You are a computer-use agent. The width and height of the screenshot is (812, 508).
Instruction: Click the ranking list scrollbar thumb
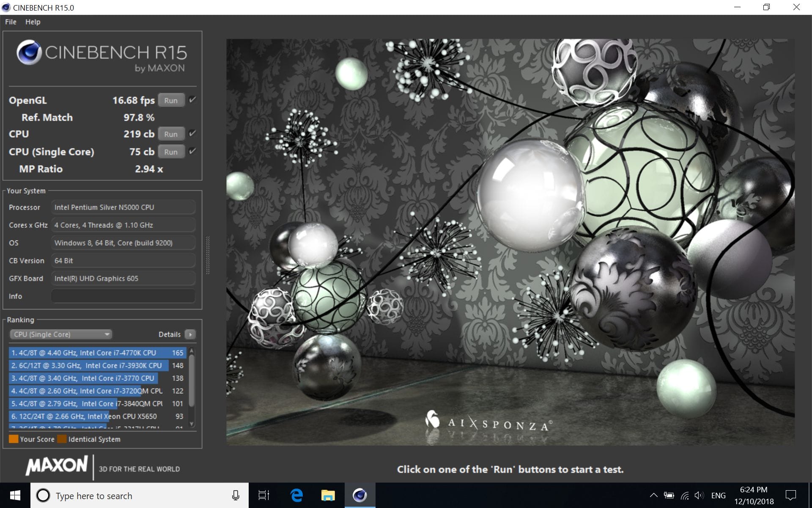click(x=192, y=380)
